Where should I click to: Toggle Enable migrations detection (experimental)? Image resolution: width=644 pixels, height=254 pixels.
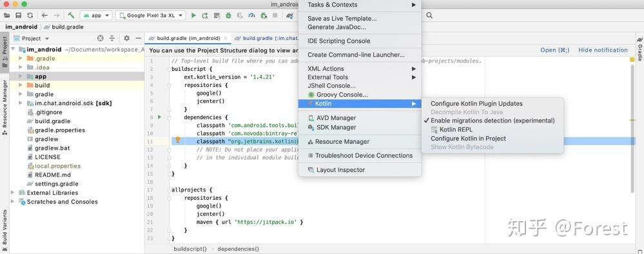click(x=493, y=121)
